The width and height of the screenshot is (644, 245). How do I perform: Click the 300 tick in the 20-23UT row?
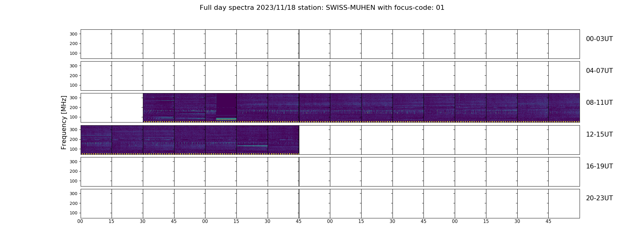(74, 194)
